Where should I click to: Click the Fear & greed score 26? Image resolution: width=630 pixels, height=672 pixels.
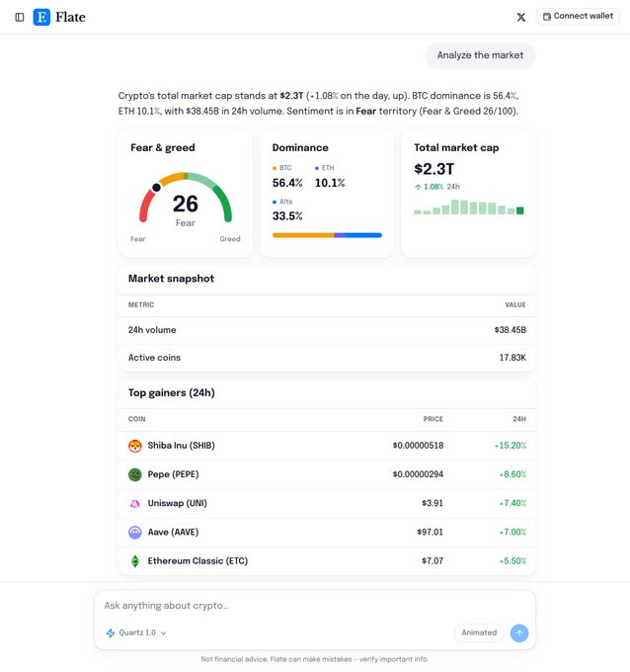[x=186, y=204]
